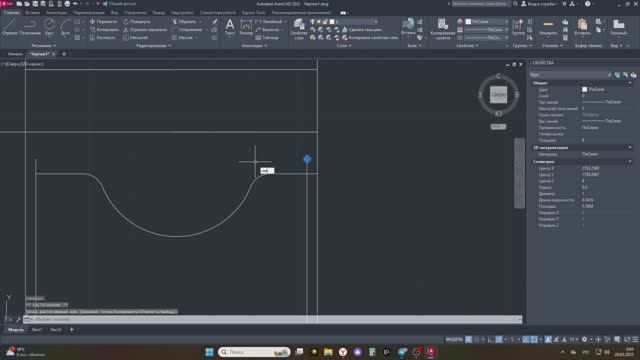The image size is (640, 360).
Task: Open the Аннотации ribbon tab
Action: 56,13
